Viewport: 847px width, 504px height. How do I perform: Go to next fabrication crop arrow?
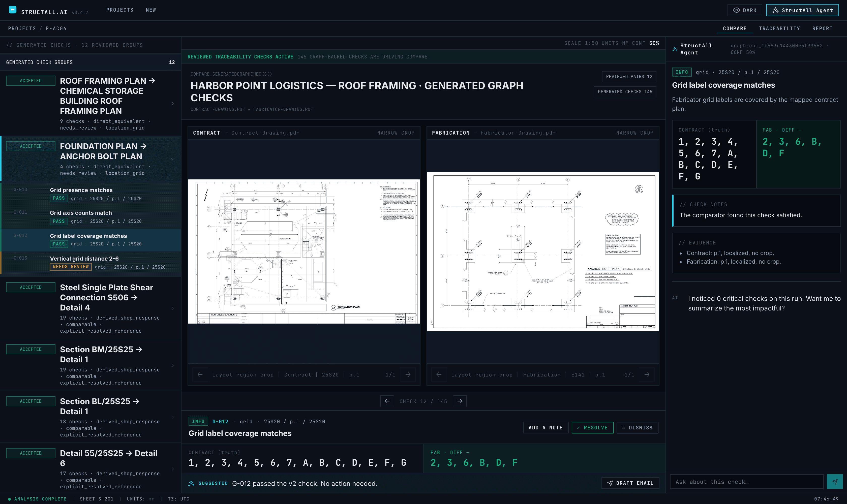pyautogui.click(x=647, y=375)
